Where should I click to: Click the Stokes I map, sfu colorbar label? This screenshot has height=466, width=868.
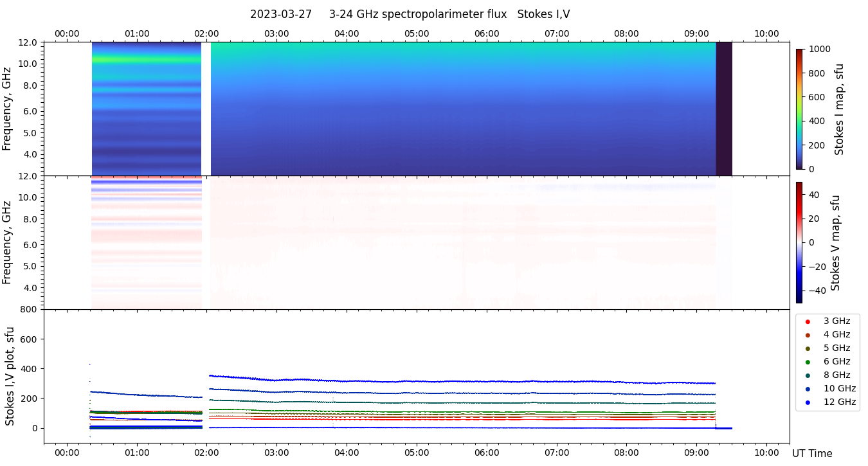point(839,109)
